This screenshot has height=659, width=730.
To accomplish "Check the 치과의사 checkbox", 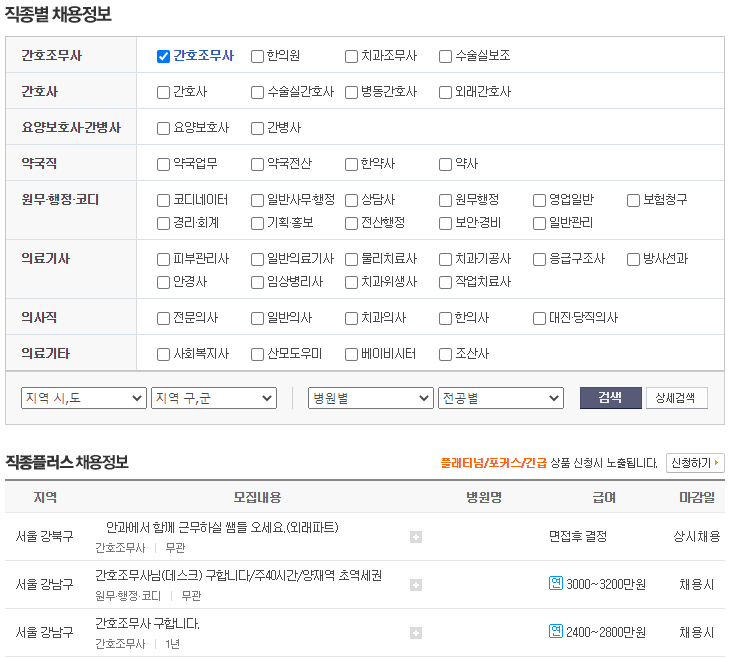I will coord(351,319).
